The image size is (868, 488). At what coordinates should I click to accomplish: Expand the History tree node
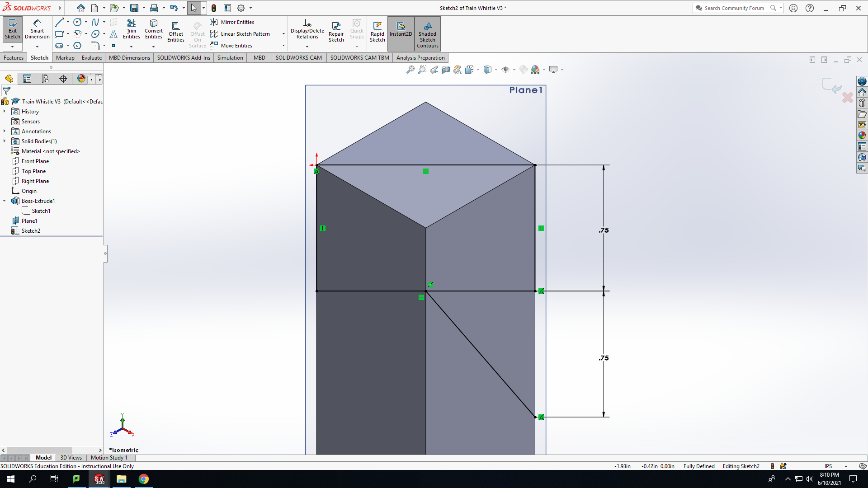tap(5, 111)
